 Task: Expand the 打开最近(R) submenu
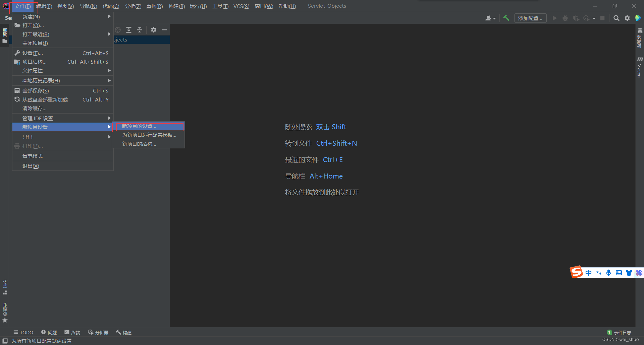63,34
